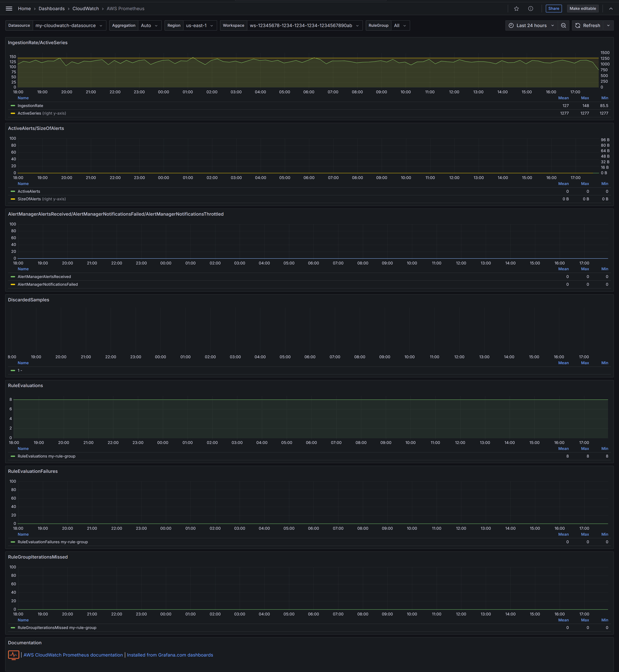Open Last 24 hours time picker

click(x=532, y=26)
